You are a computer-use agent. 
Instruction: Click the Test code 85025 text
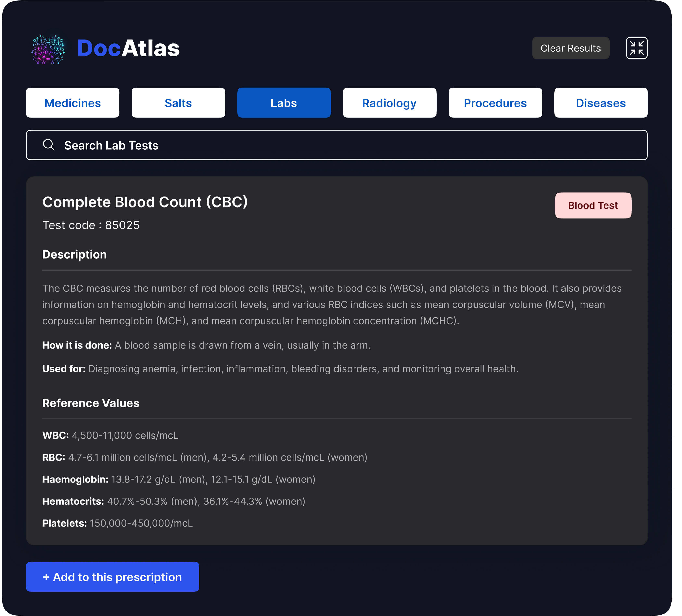[91, 225]
